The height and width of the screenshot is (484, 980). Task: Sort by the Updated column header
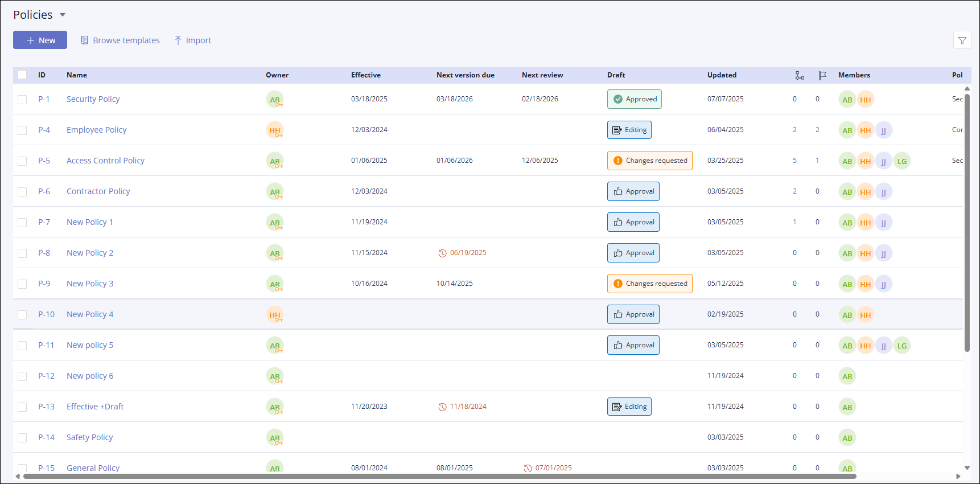coord(722,75)
